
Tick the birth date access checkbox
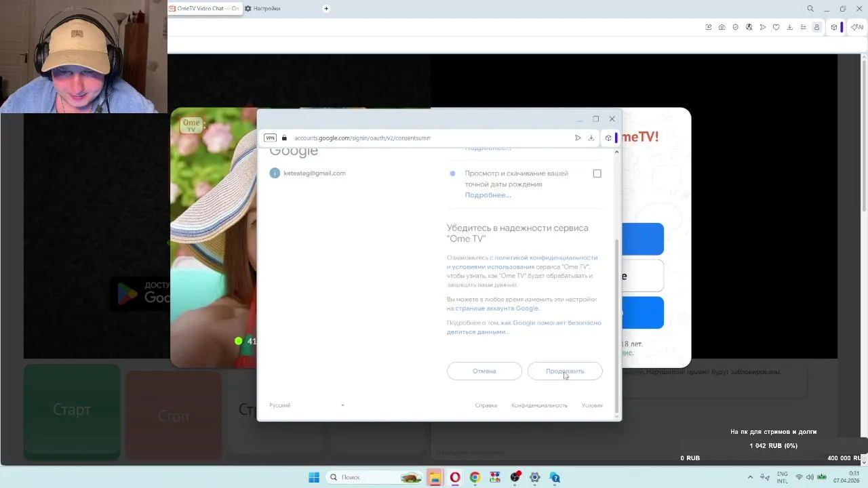(597, 174)
